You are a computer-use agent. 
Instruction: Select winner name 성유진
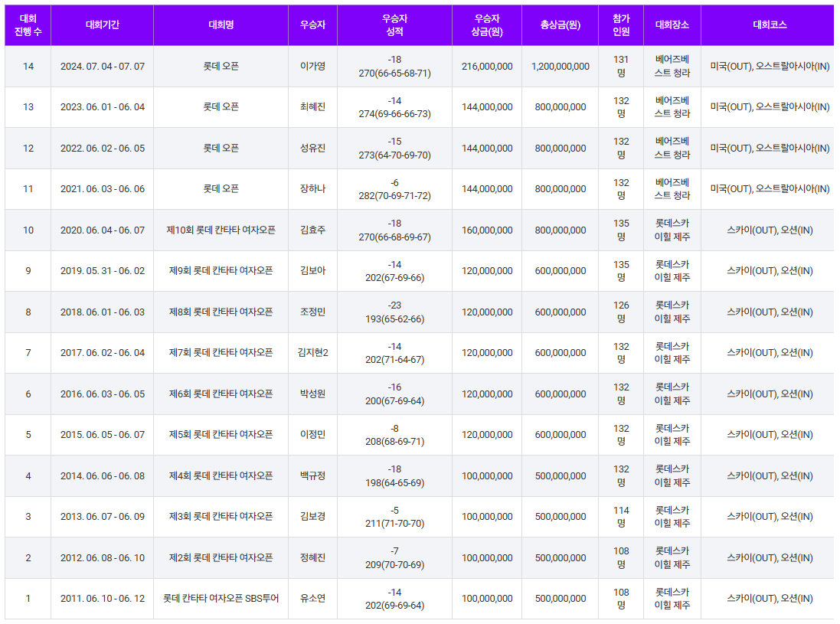313,149
